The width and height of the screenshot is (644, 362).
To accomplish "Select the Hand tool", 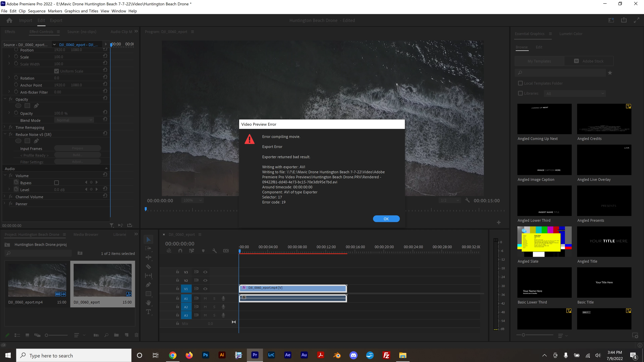I will click(x=148, y=303).
